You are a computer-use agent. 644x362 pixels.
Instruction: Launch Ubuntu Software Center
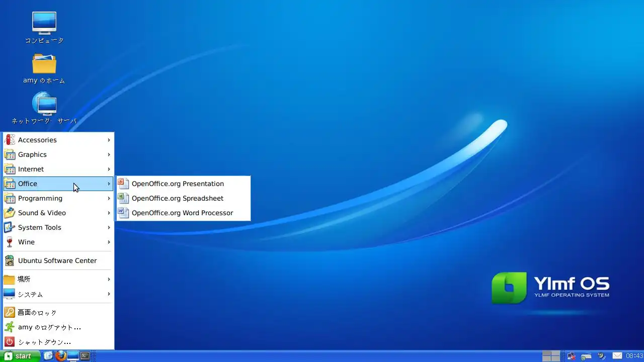58,260
